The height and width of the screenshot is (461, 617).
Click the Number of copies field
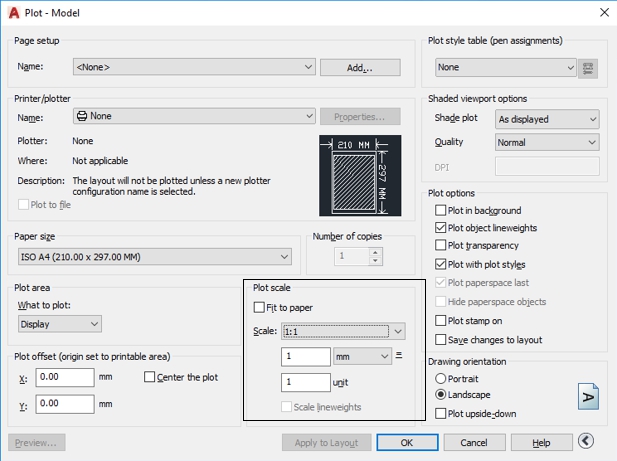pyautogui.click(x=352, y=256)
